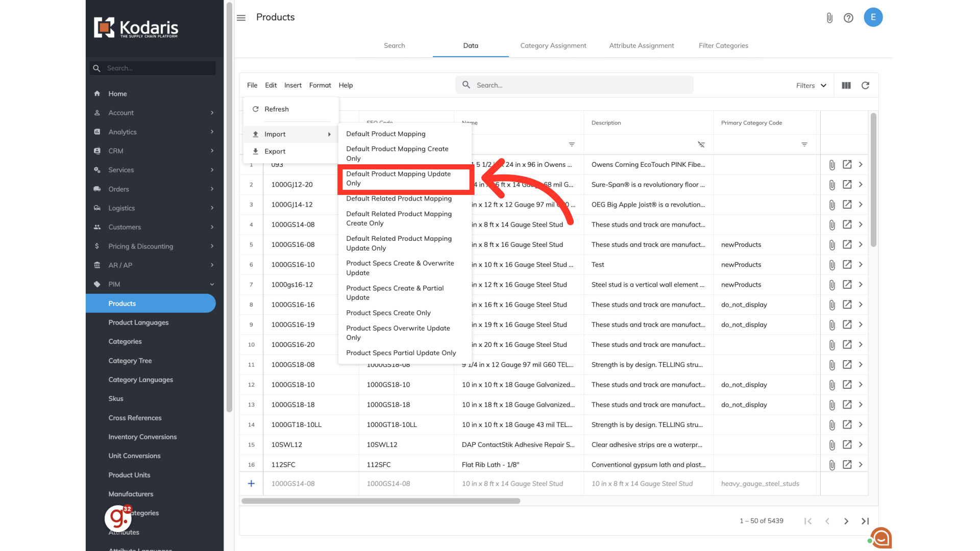Click attachment icon for 1000GS16-10 row
Image resolution: width=980 pixels, height=551 pixels.
click(x=832, y=265)
